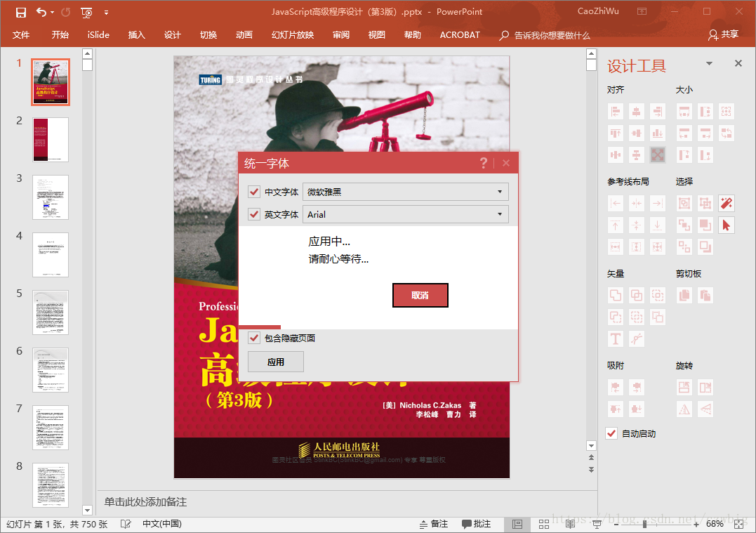756x533 pixels.
Task: Open the 微软雅黑 Chinese font dropdown
Action: [406, 192]
